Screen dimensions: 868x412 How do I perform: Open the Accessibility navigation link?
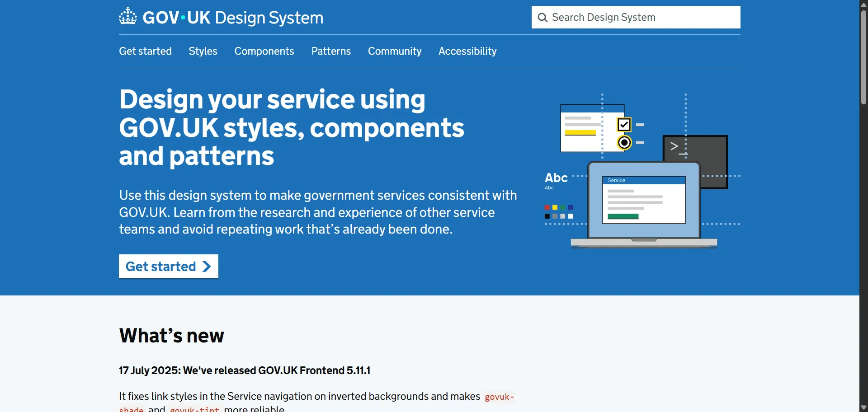coord(467,51)
